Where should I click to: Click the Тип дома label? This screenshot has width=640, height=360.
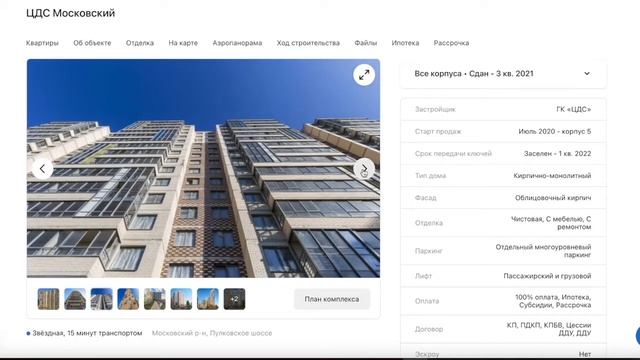click(x=430, y=176)
